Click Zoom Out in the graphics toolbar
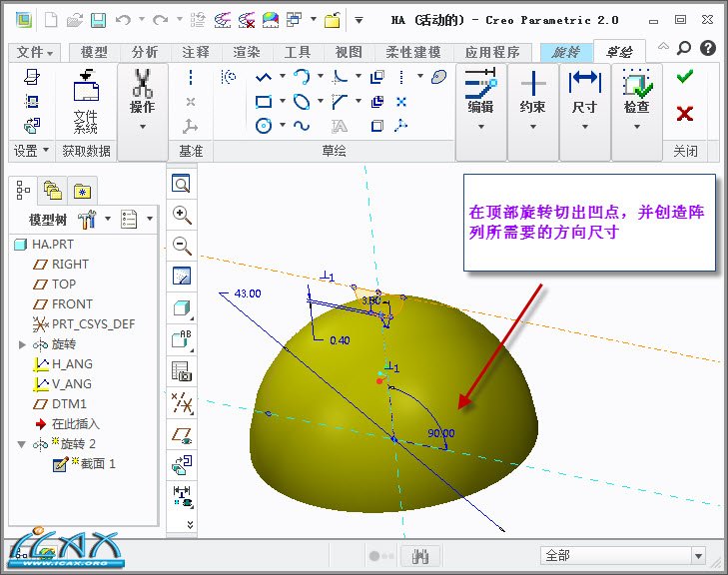The width and height of the screenshot is (728, 575). click(x=182, y=246)
